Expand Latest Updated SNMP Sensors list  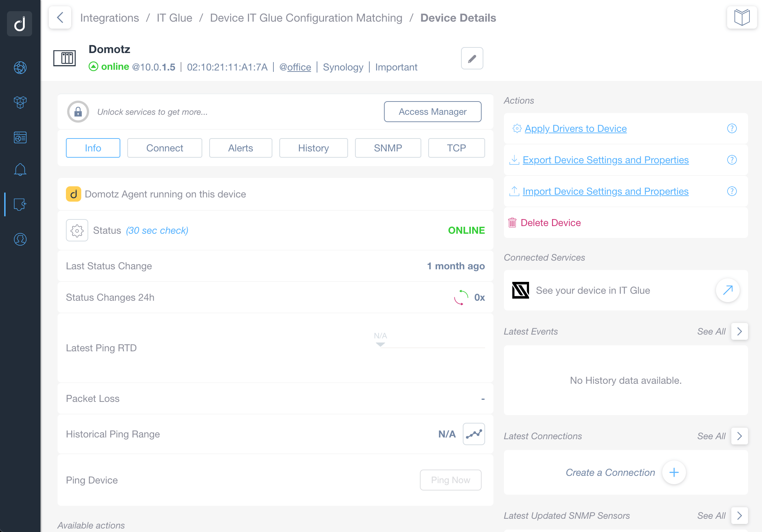(739, 516)
